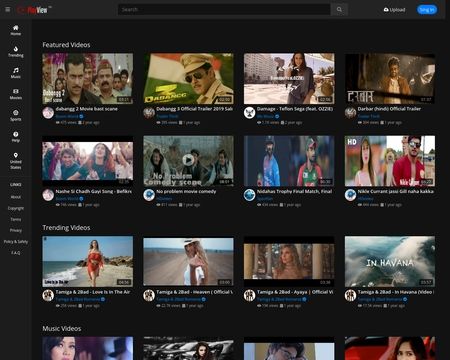This screenshot has height=360, width=450.
Task: Open the F.A.Q link in sidebar
Action: pos(16,253)
